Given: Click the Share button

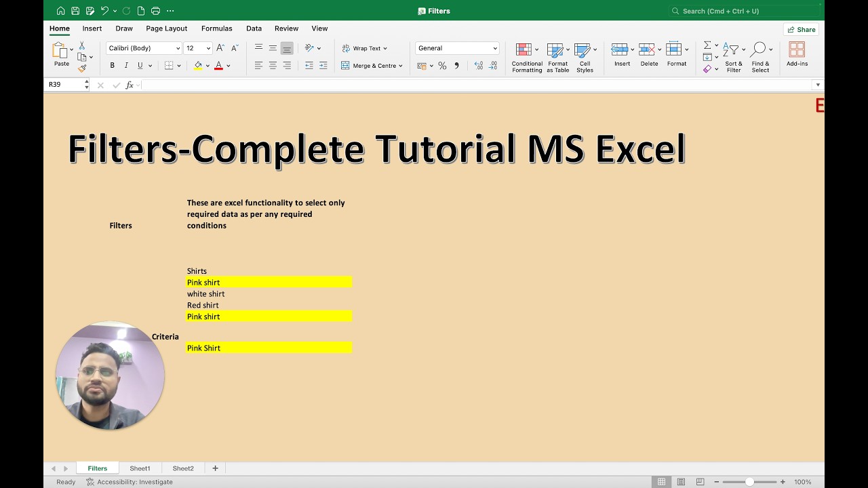Looking at the screenshot, I should point(801,29).
